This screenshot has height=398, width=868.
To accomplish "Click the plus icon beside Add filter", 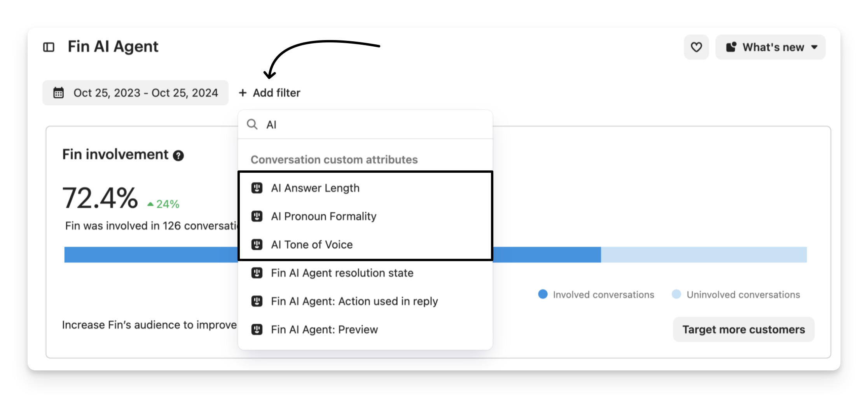I will tap(243, 93).
